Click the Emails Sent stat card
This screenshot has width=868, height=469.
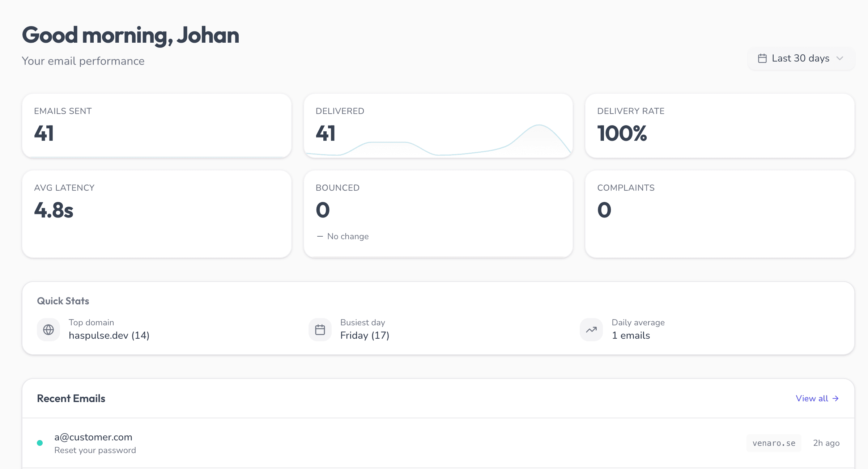click(x=157, y=126)
